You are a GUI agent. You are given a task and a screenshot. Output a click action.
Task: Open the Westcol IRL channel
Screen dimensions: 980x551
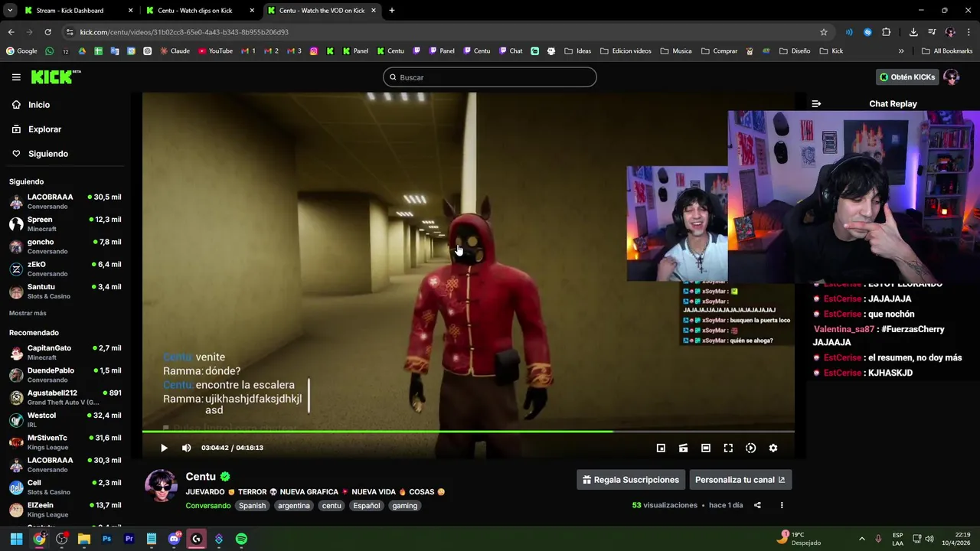[x=65, y=419]
